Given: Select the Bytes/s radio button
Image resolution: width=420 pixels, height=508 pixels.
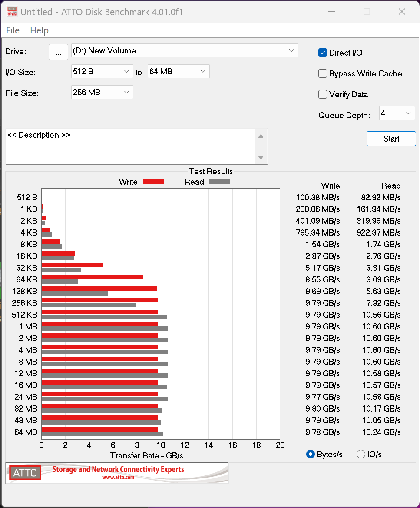Looking at the screenshot, I should [x=311, y=454].
